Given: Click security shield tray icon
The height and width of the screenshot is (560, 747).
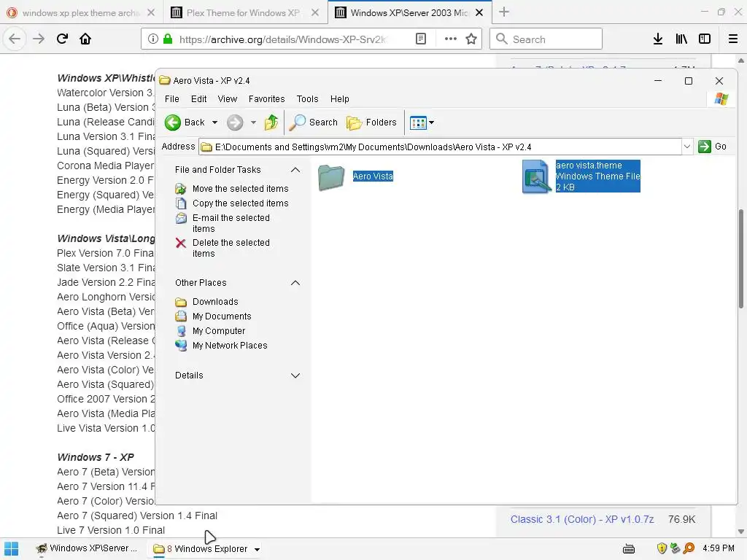Looking at the screenshot, I should coord(661,548).
